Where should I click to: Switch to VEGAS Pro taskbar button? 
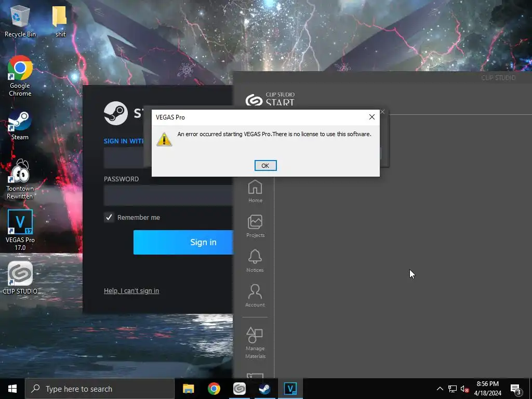point(290,389)
